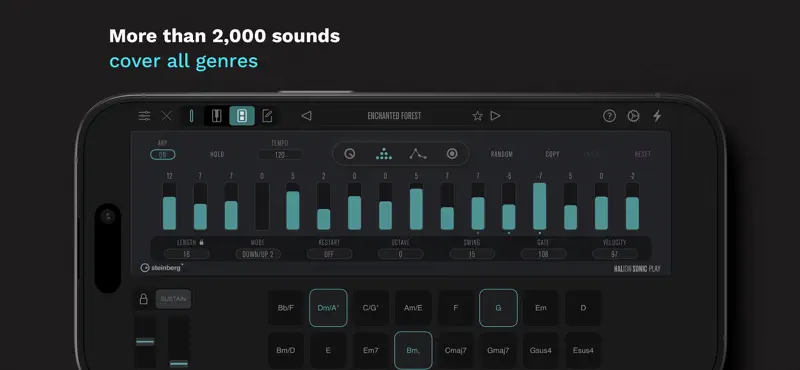The width and height of the screenshot is (800, 370).
Task: Tap the crossed X icon in top bar
Action: [167, 116]
